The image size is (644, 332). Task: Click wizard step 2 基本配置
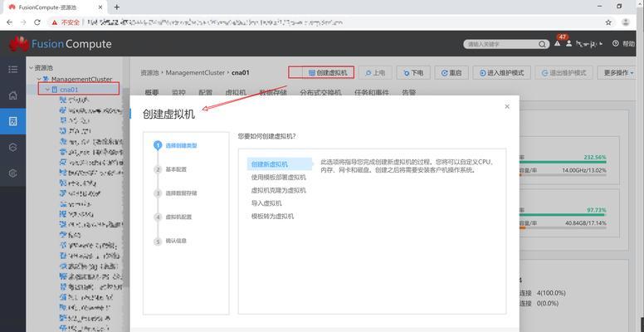coord(170,169)
